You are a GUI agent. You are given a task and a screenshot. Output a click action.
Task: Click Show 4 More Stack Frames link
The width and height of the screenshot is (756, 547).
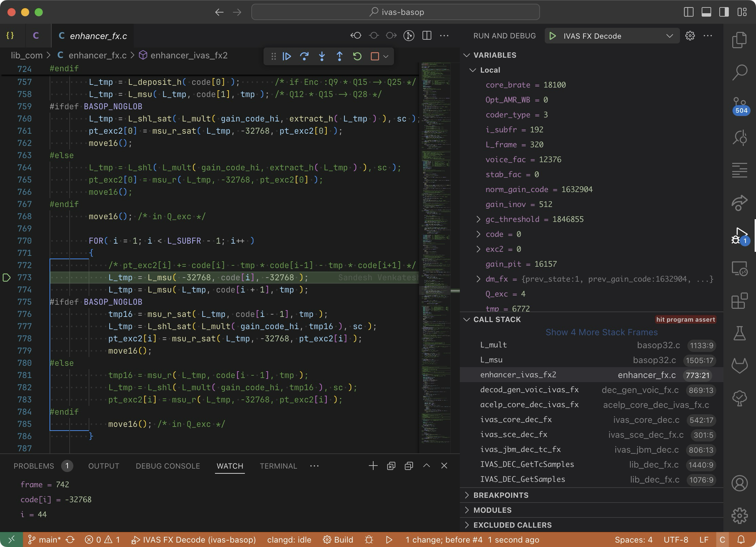[601, 332]
